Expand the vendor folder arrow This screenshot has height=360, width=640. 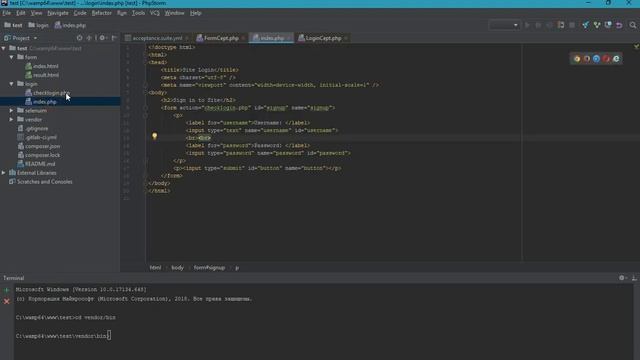click(x=11, y=120)
